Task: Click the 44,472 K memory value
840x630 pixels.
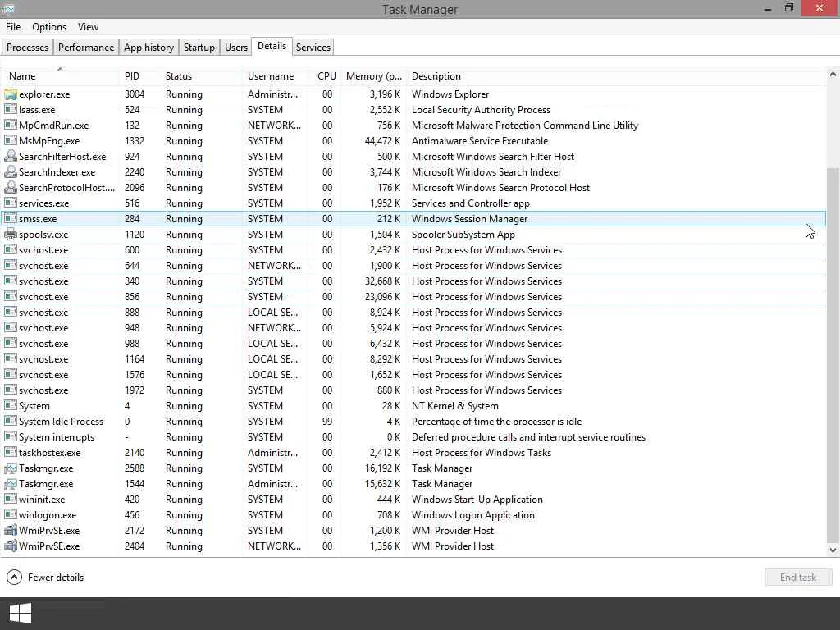Action: pos(382,141)
